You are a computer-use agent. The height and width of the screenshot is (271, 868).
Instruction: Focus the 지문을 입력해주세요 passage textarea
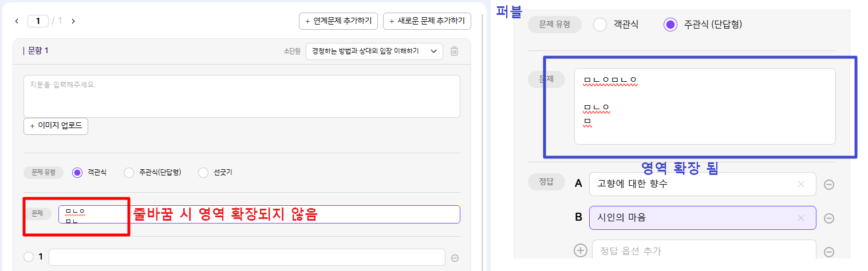(242, 96)
